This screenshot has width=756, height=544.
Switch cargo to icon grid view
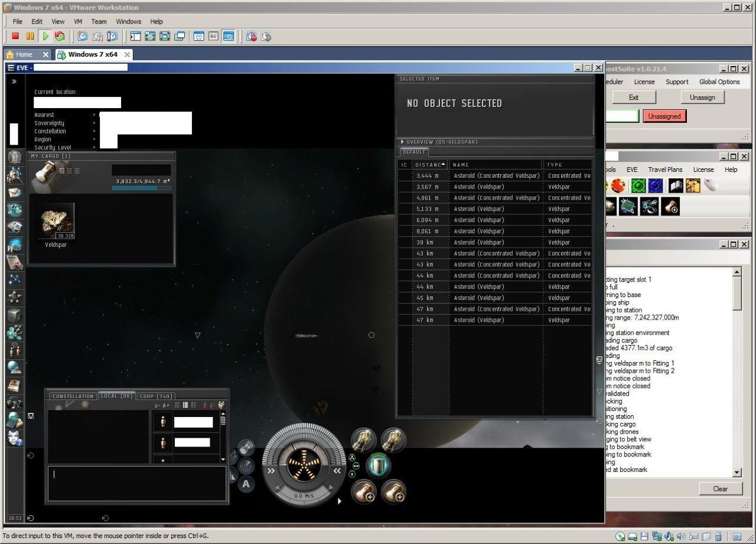point(61,171)
